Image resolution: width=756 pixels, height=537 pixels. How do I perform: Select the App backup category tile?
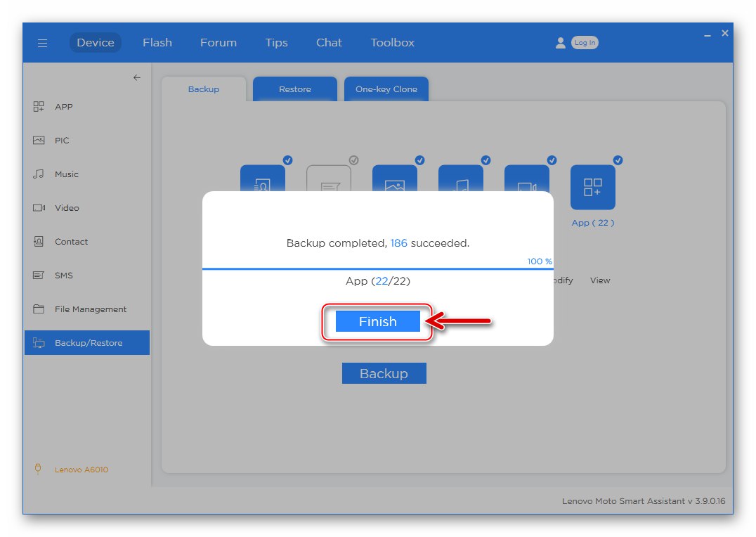(x=592, y=187)
